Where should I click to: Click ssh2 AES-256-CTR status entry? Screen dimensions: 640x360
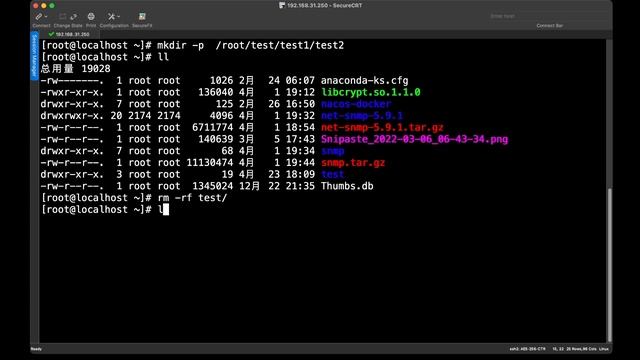coord(527,349)
